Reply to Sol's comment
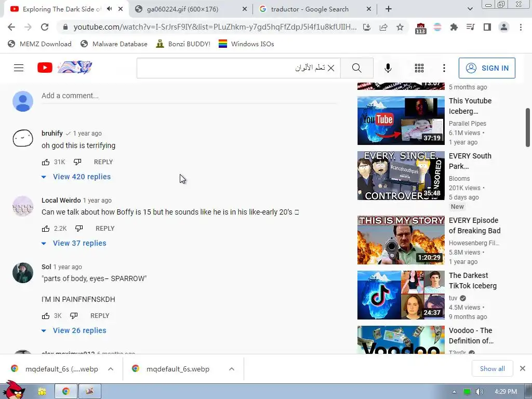Screen dimensions: 532x399 click(100, 315)
